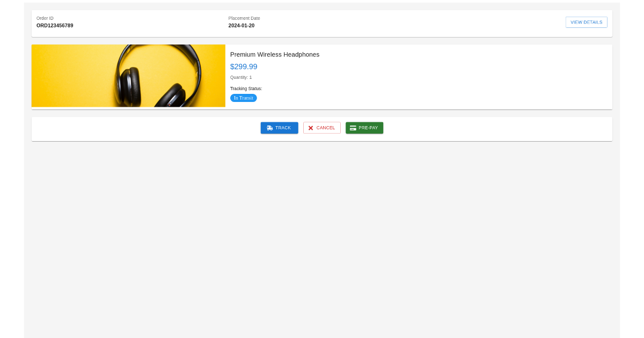
Task: Select order number ORD123456789
Action: click(x=55, y=26)
